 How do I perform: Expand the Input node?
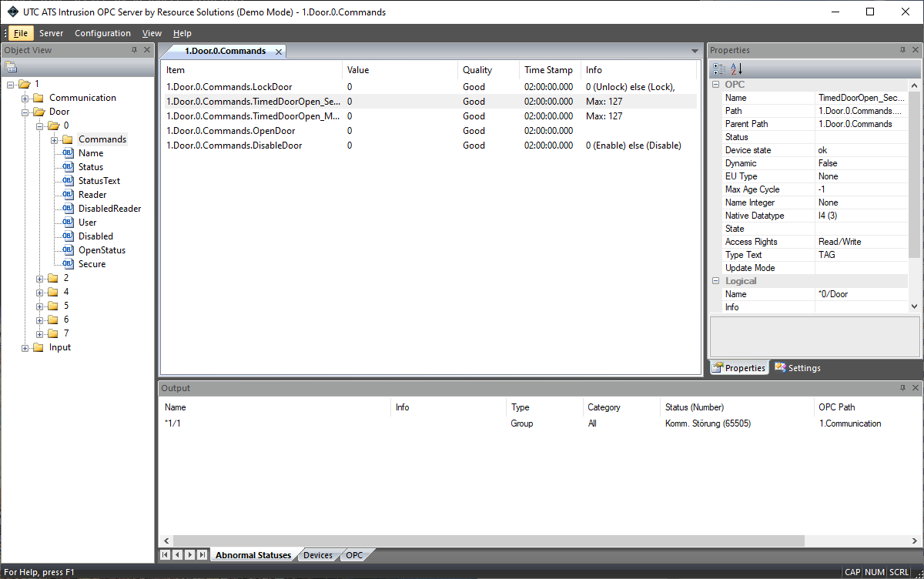(25, 347)
